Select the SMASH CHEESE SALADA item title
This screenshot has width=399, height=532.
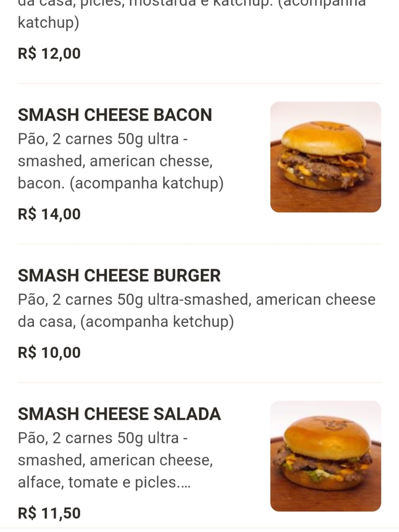(x=119, y=414)
